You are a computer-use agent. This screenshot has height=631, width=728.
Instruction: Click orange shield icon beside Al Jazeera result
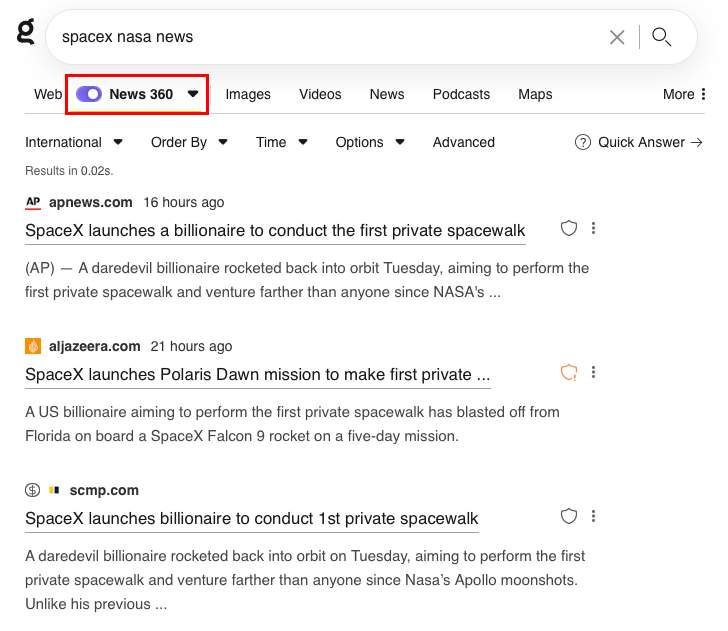pyautogui.click(x=569, y=373)
